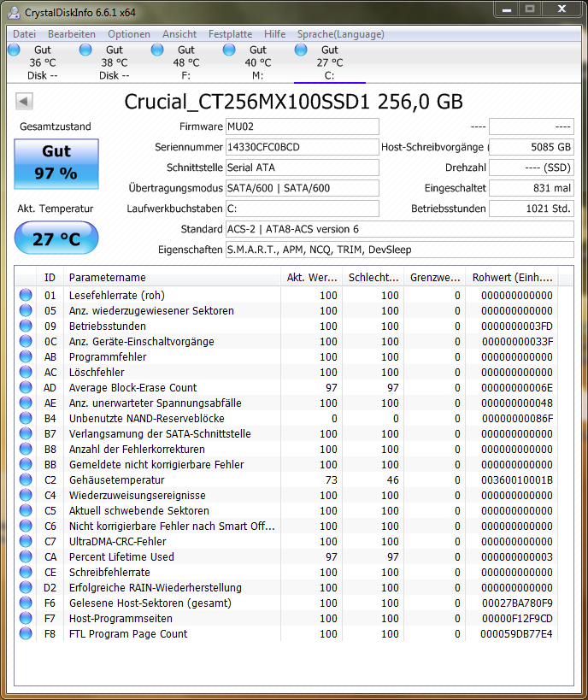The height and width of the screenshot is (700, 588).
Task: Select the 36 °C disk tab
Action: (43, 62)
